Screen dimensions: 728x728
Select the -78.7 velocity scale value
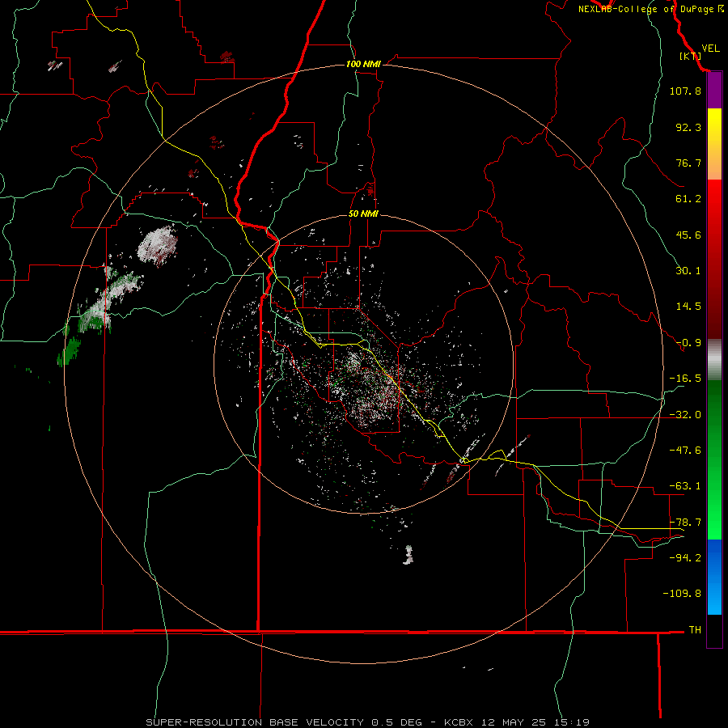click(685, 523)
